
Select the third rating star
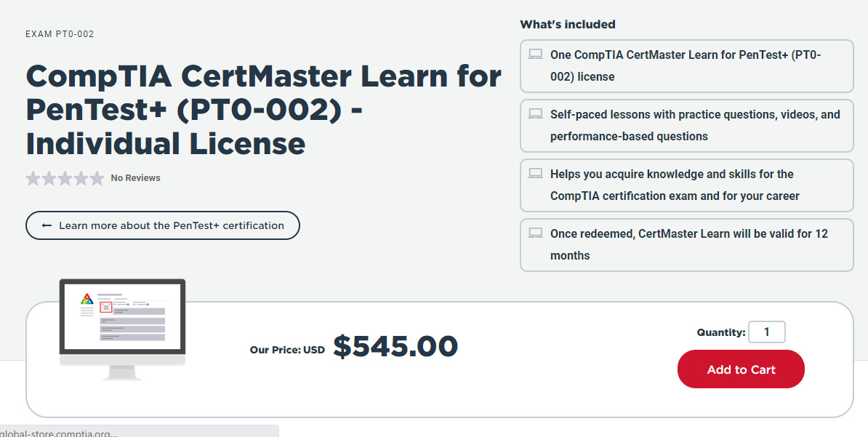tap(65, 177)
